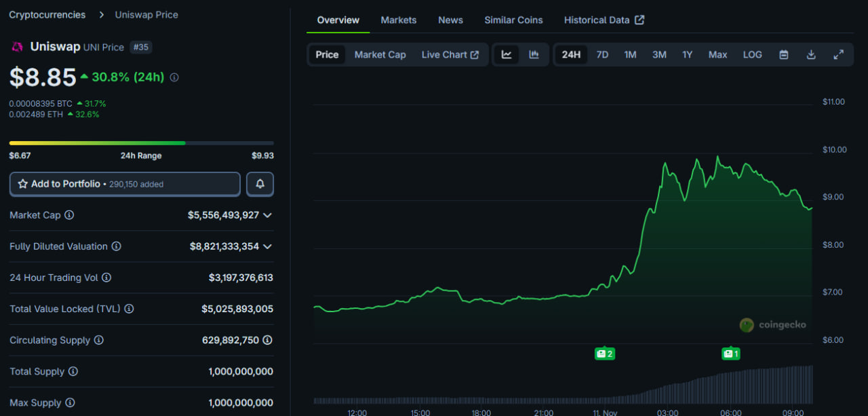This screenshot has height=416, width=868.
Task: Click the Total Value Locked info icon
Action: (129, 309)
